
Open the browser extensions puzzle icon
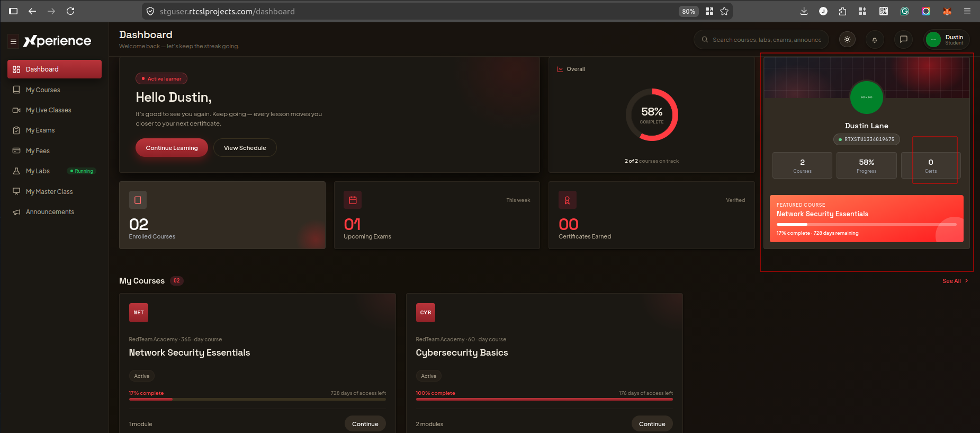842,11
